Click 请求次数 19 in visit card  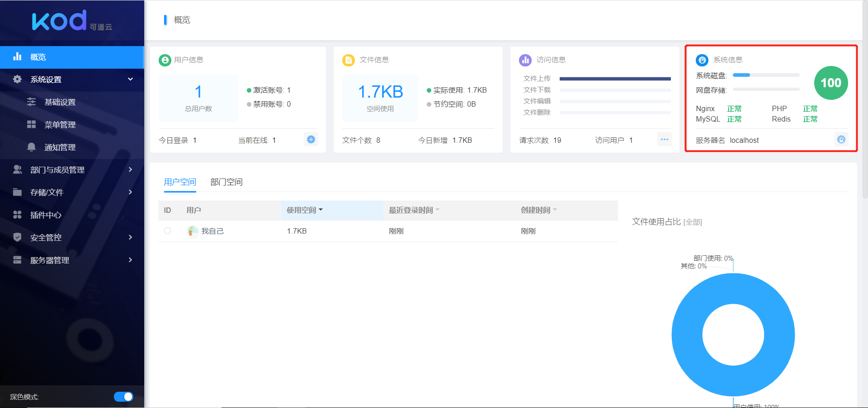point(540,141)
